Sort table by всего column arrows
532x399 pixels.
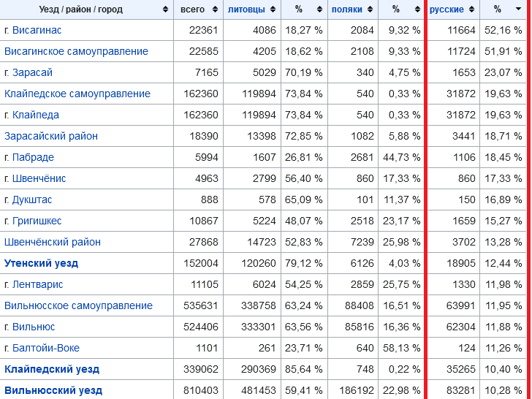(215, 9)
